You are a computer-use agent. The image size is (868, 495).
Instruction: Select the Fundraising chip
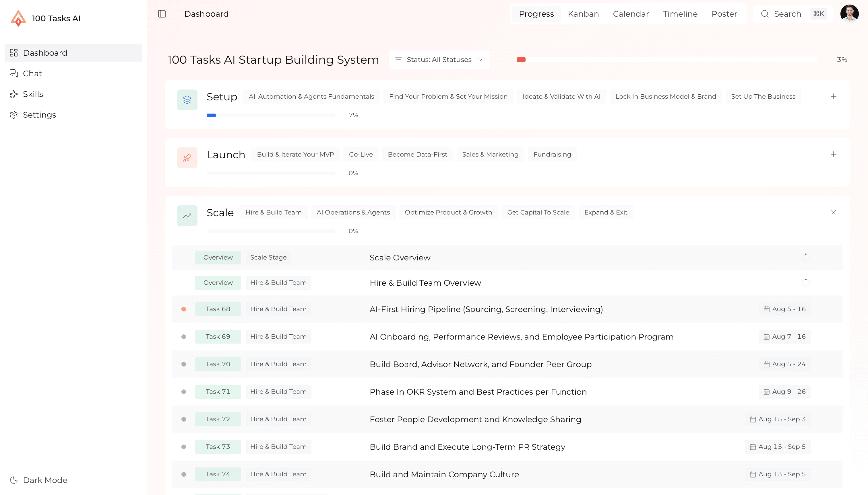pyautogui.click(x=552, y=155)
